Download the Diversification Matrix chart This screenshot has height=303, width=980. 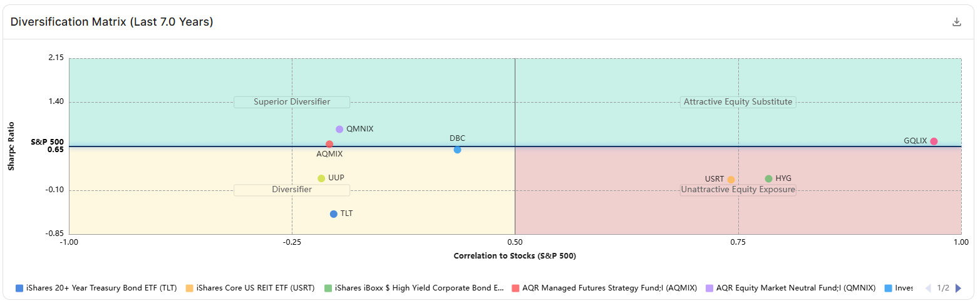point(956,22)
